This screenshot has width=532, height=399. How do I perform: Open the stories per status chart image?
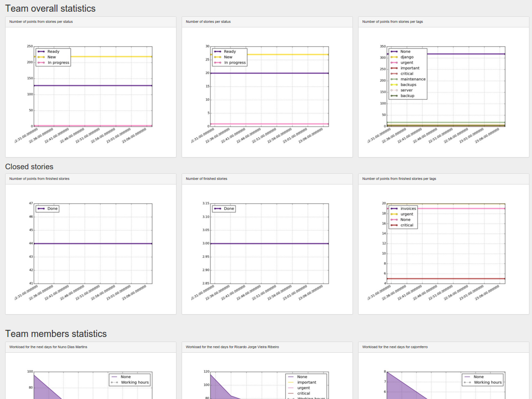click(x=267, y=92)
